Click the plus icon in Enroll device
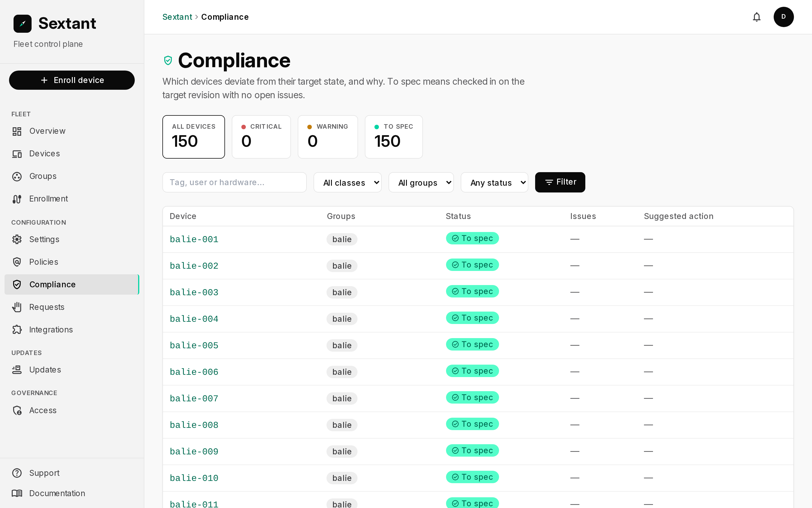Image resolution: width=812 pixels, height=508 pixels. tap(44, 80)
